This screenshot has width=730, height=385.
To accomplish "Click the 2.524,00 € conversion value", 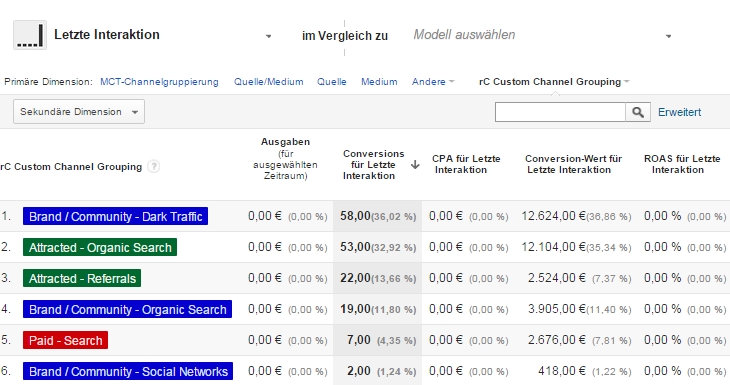I will coord(557,278).
